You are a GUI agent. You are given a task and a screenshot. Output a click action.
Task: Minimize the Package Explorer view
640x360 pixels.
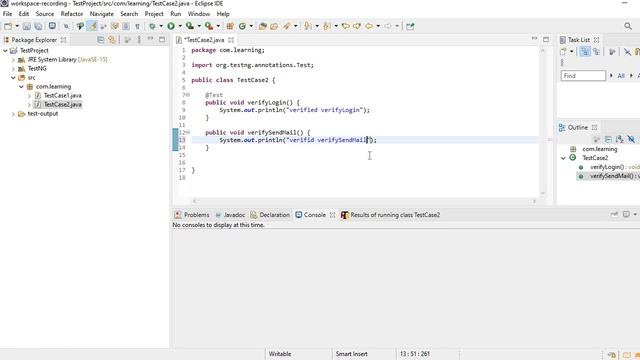150,39
